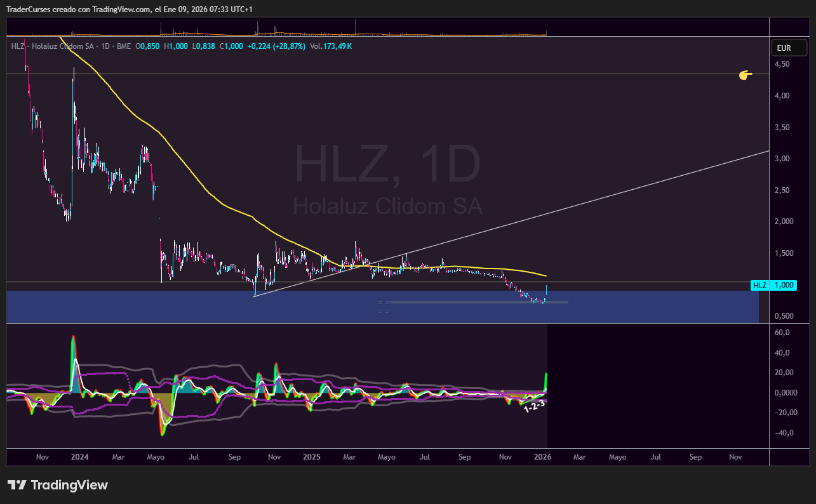Click the 2025 label on the date axis
Viewport: 816px width, 504px height.
(x=311, y=456)
